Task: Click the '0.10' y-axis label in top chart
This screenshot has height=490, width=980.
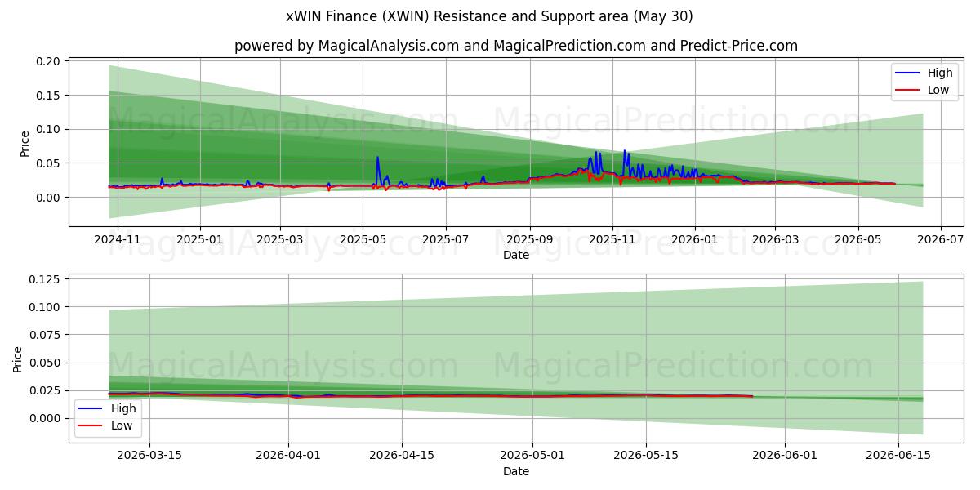Action: 49,129
